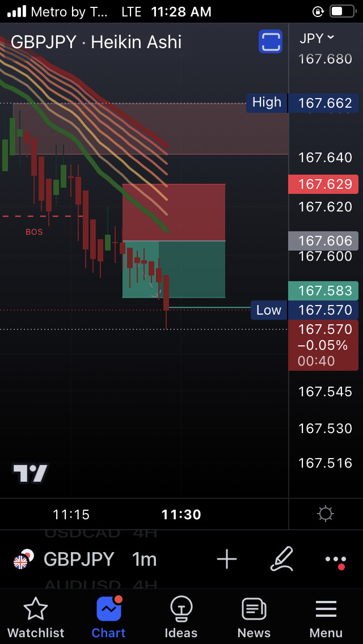Open the Watchlist star tab
The height and width of the screenshot is (644, 363).
[36, 618]
